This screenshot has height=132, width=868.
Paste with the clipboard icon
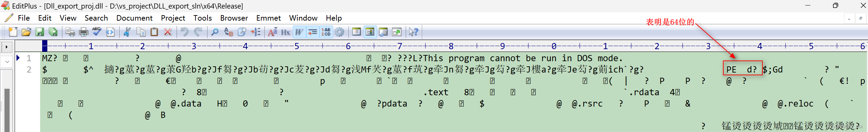[x=154, y=32]
